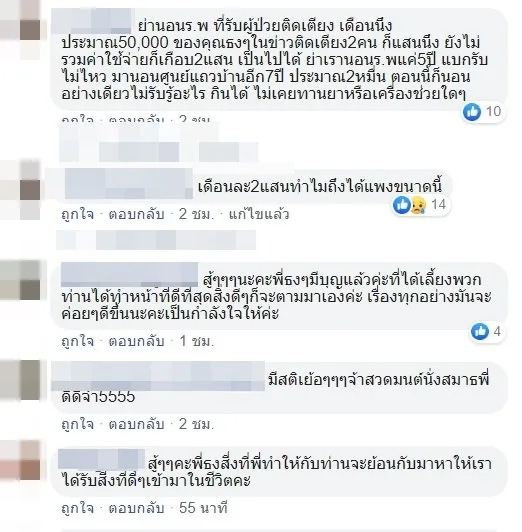Click ถูกใจ under the มีสติเย้อๆ comment
This screenshot has width=522, height=532.
click(x=78, y=424)
